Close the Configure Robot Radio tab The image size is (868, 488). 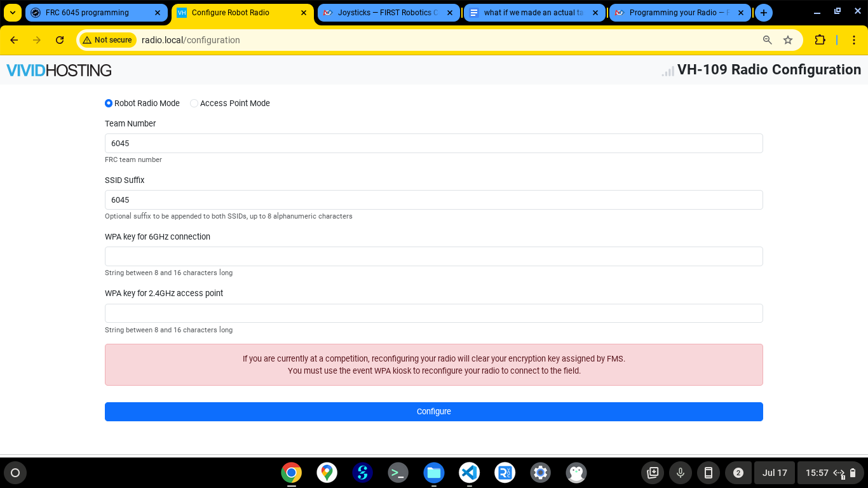coord(304,13)
